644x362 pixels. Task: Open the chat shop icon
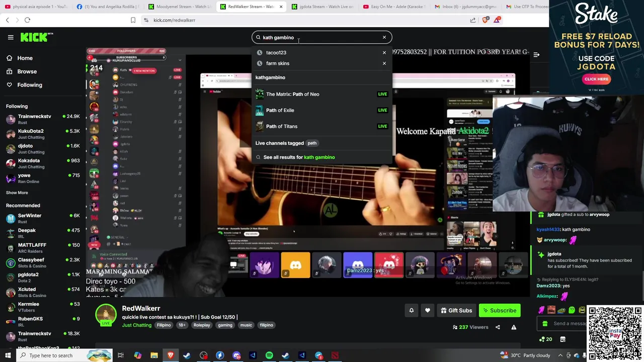(562, 339)
